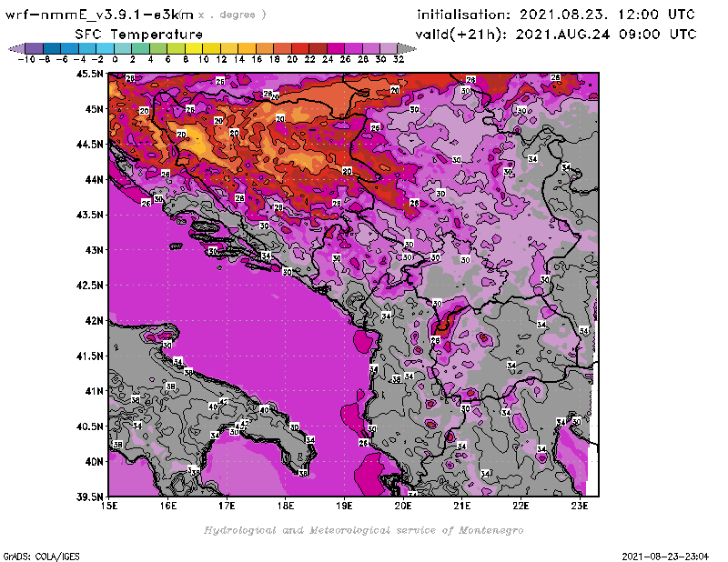Click the latitude axis label '41N'
Image resolution: width=728 pixels, height=562 pixels.
(x=95, y=391)
